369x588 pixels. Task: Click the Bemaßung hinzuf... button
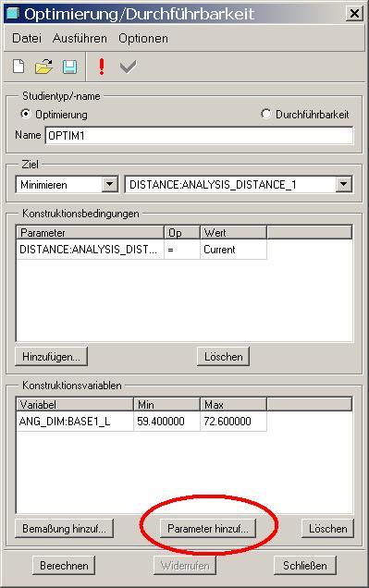pyautogui.click(x=64, y=529)
